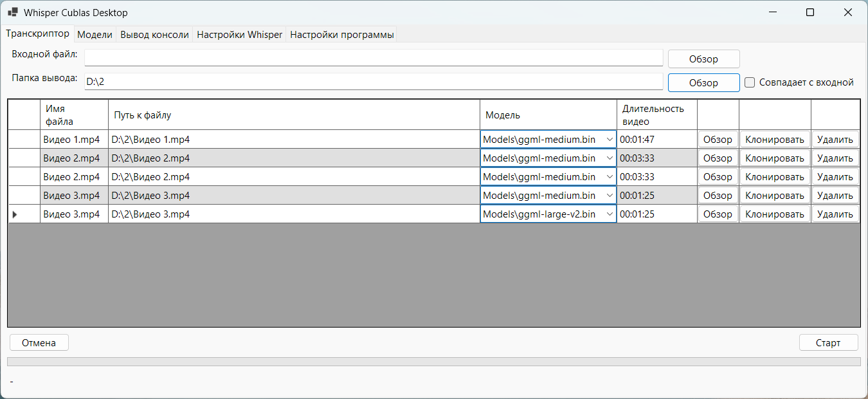Viewport: 868px width, 399px height.
Task: Open the Вывод консоли tab
Action: click(154, 35)
